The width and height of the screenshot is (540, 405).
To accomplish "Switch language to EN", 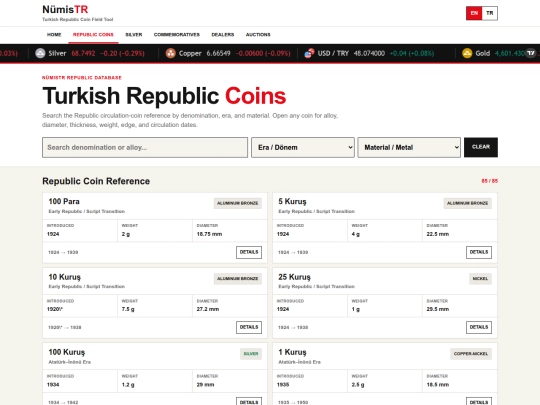I will coord(474,13).
